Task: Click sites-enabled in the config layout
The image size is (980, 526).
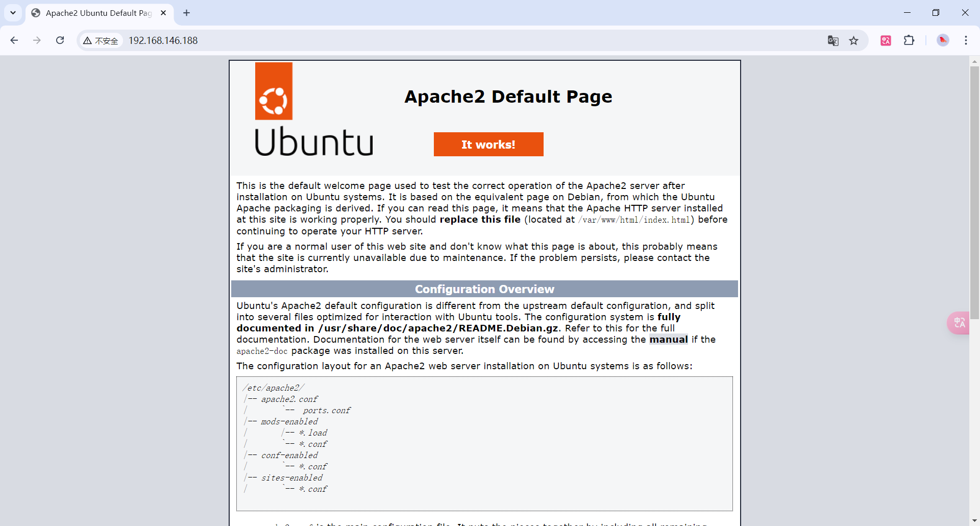Action: (x=292, y=478)
